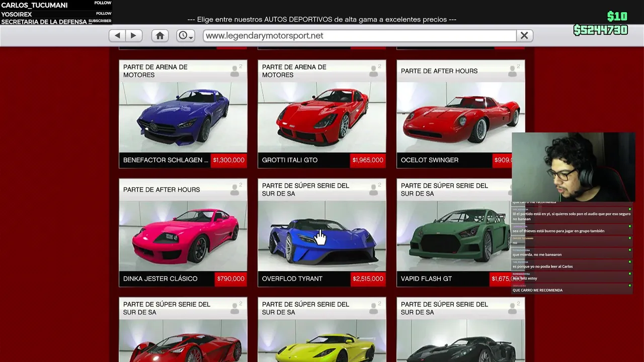Open the browser home page icon
644x362 pixels.
click(160, 36)
